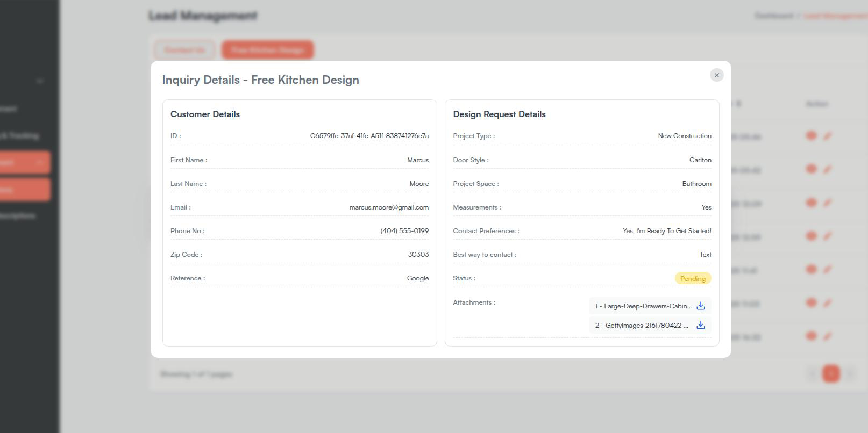Click the Pending status badge

point(693,278)
